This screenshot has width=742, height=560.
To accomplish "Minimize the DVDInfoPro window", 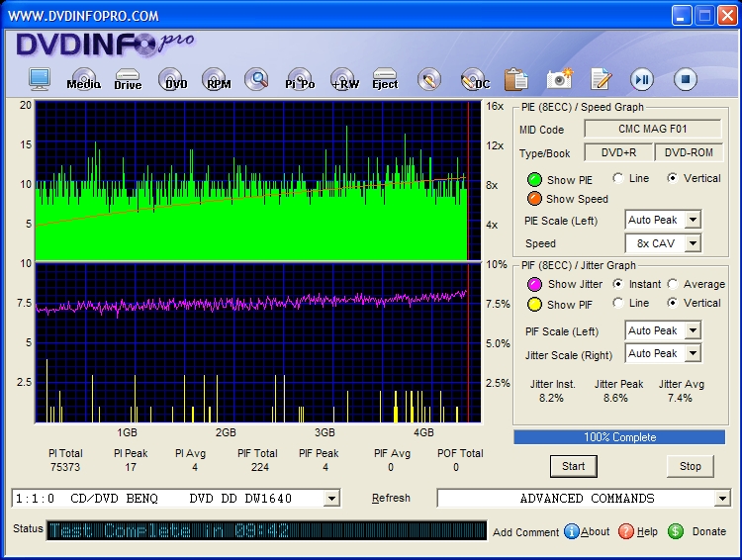I will 681,16.
